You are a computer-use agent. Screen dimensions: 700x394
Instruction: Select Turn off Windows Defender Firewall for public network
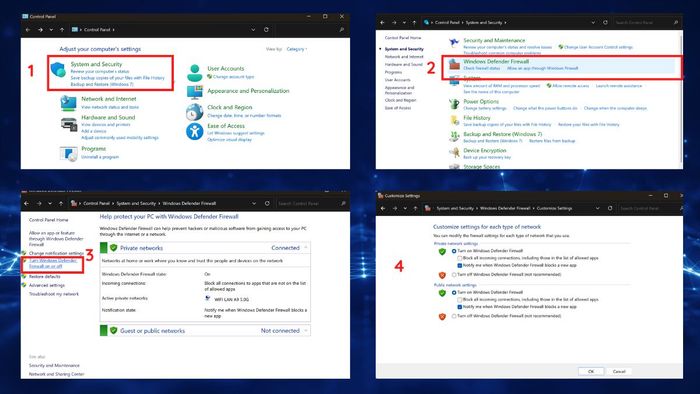[454, 316]
